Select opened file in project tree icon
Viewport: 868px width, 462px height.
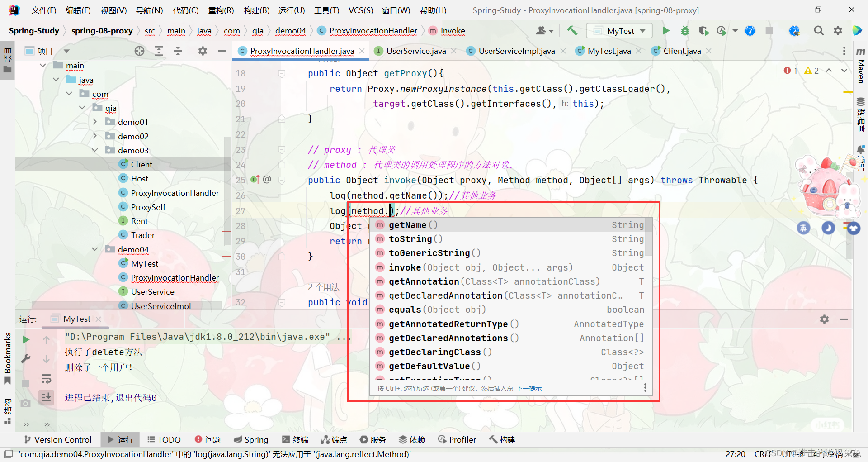139,51
